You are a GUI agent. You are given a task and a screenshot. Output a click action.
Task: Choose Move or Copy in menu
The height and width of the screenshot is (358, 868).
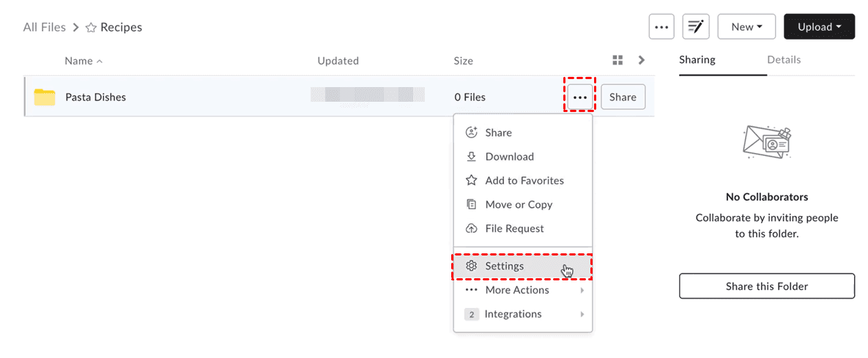[x=518, y=205]
